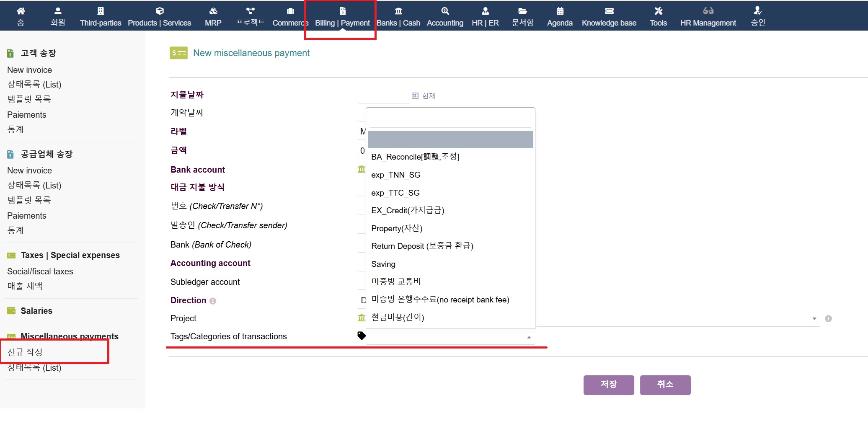
Task: Click 신규 작성 under Miscellaneous payments
Action: (x=25, y=352)
